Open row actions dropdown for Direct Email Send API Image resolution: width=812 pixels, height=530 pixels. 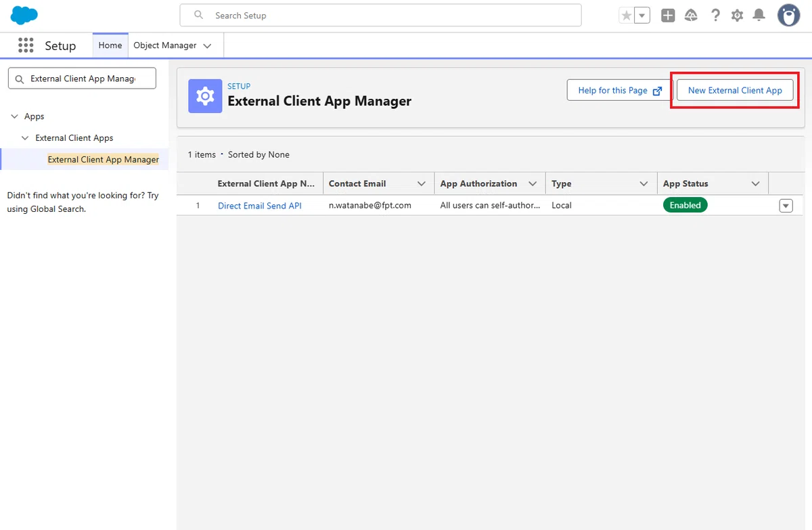pos(786,206)
